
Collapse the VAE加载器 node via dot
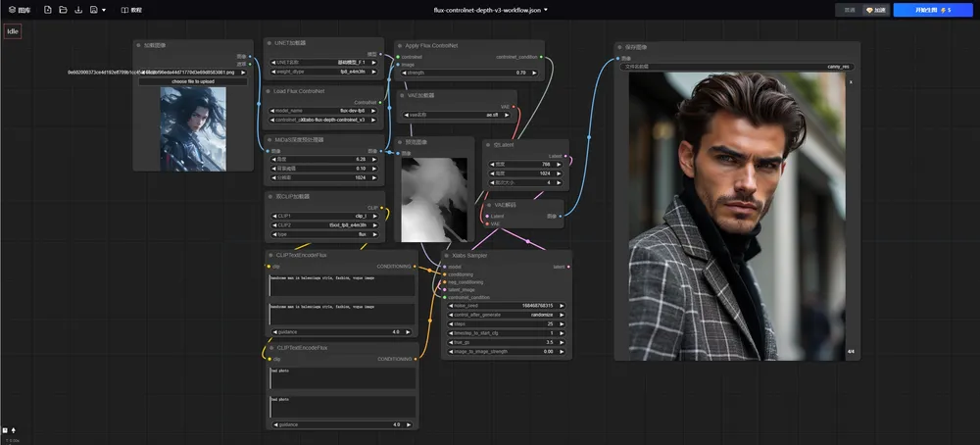[403, 96]
